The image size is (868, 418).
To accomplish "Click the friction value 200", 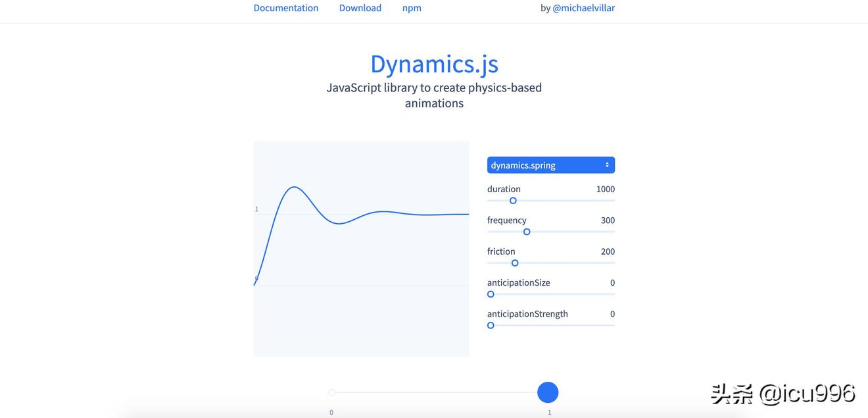I will coord(608,251).
